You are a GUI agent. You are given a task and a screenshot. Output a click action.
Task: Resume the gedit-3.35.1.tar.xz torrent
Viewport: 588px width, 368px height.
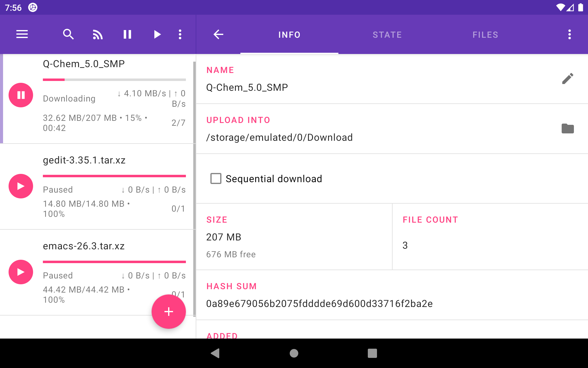(21, 186)
